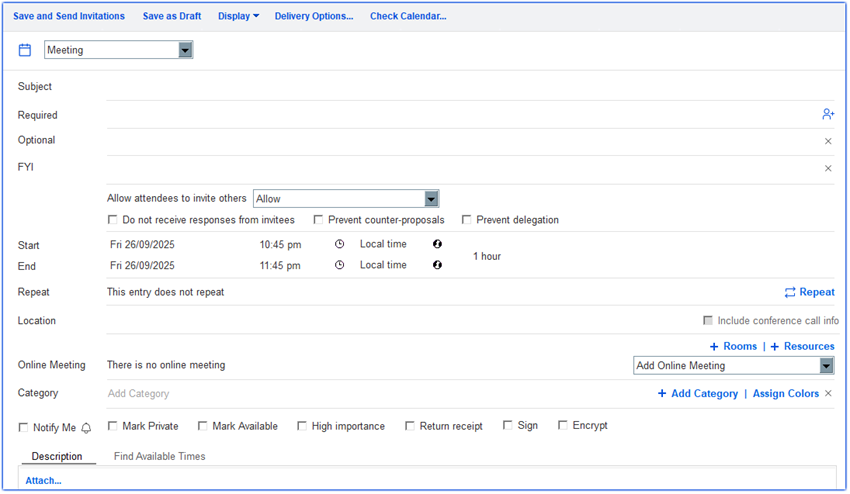Switch to the Description tab
850x494 pixels.
coord(57,456)
